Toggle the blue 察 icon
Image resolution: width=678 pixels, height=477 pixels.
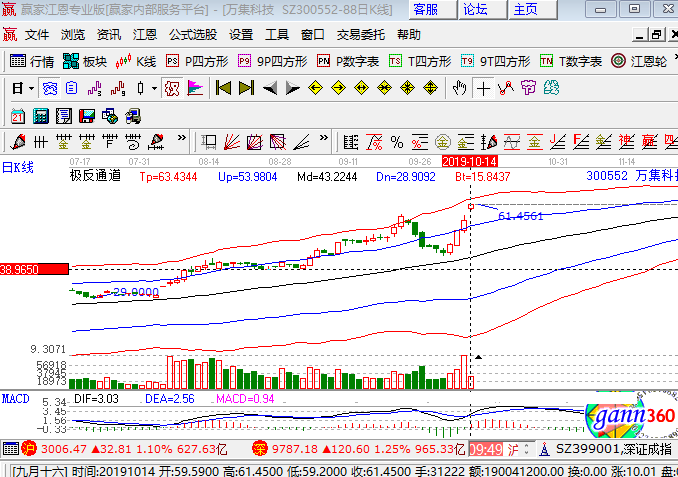[50, 89]
